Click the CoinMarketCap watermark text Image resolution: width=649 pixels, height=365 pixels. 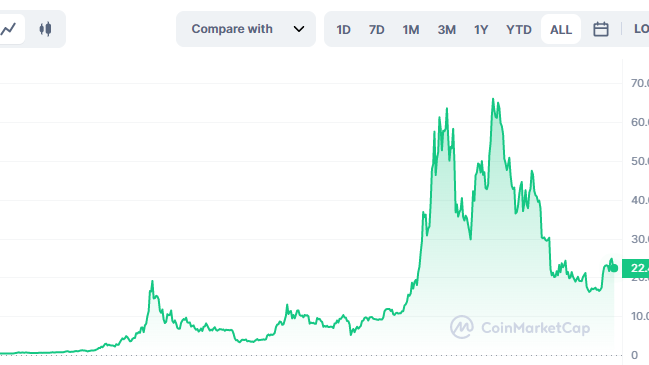(x=536, y=328)
